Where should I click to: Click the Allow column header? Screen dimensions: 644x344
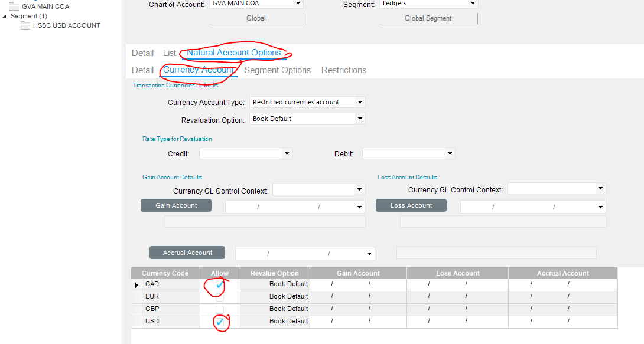tap(220, 273)
